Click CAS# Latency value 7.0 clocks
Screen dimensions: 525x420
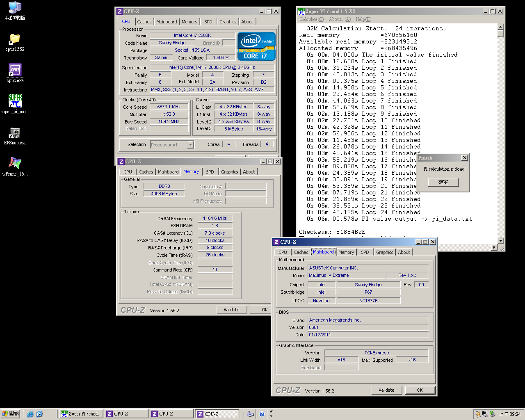(215, 233)
